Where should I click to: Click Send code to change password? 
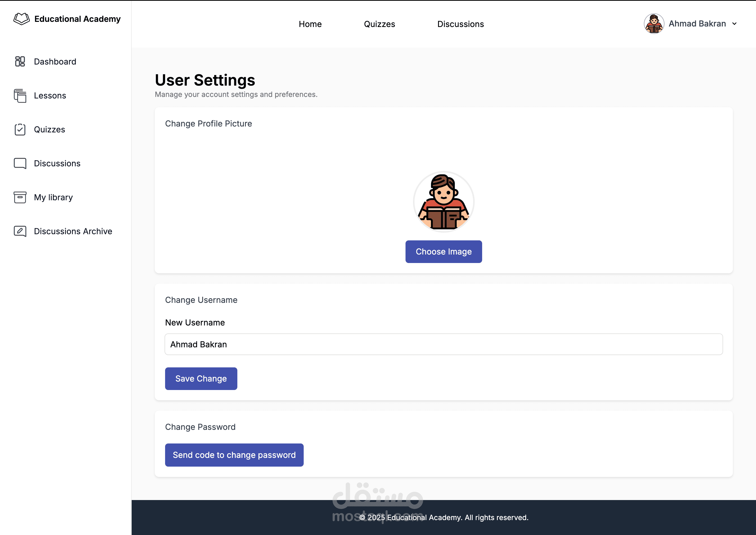tap(234, 455)
